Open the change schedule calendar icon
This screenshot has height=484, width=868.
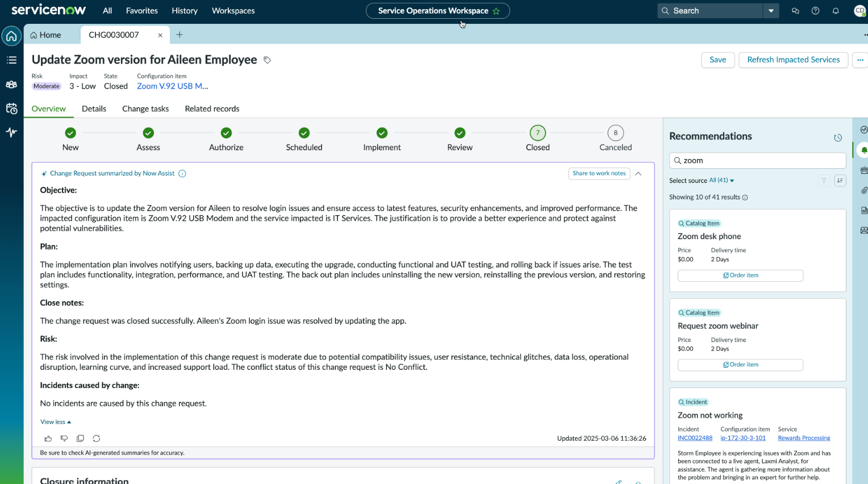click(11, 109)
